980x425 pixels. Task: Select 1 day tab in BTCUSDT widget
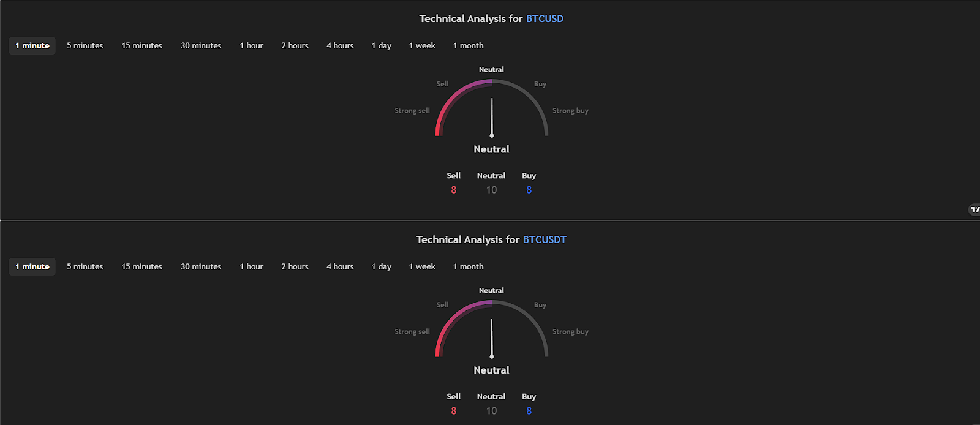pos(381,267)
